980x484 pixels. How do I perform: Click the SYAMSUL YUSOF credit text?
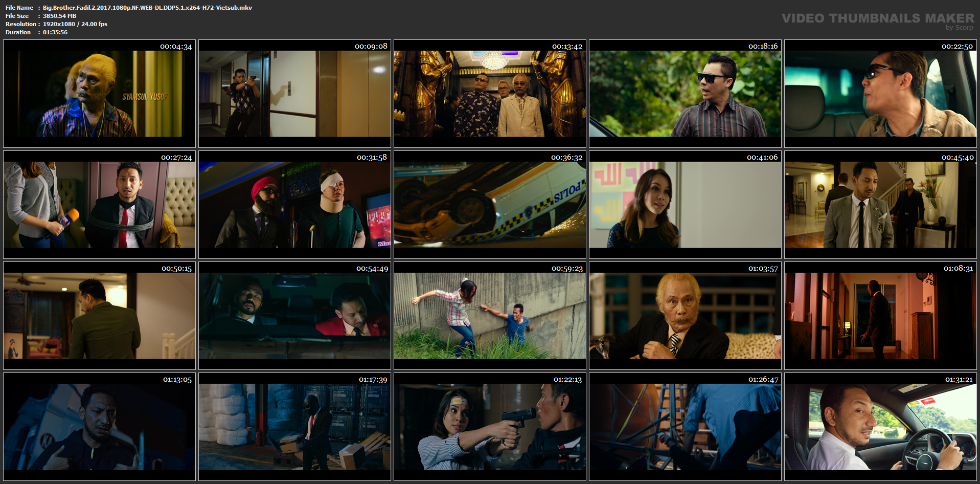[x=145, y=96]
